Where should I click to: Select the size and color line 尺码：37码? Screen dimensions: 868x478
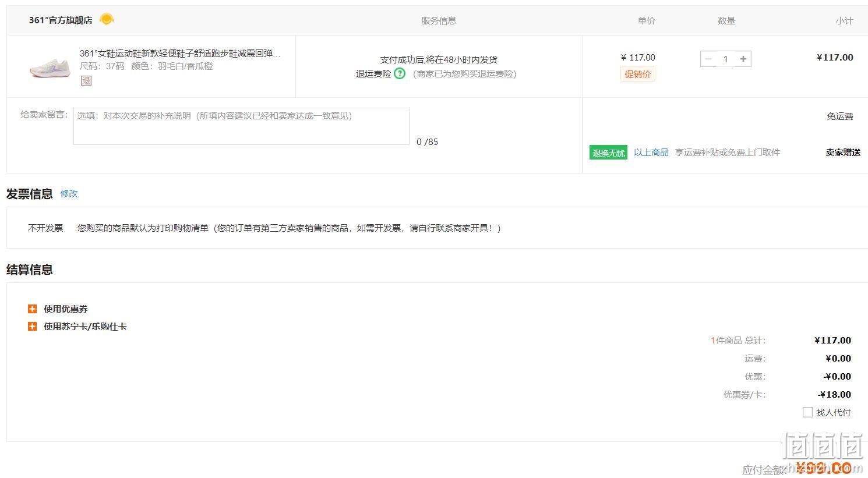pyautogui.click(x=146, y=66)
